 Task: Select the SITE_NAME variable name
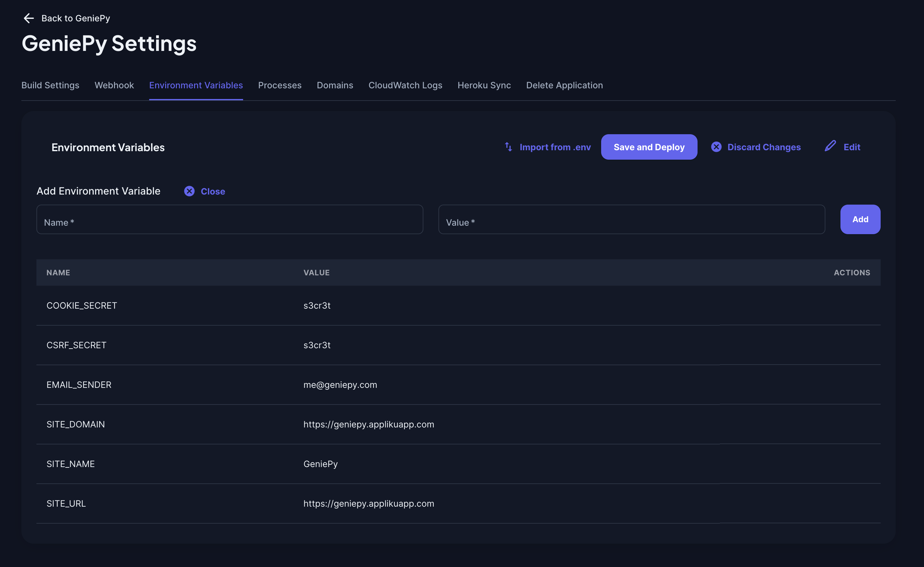tap(70, 464)
